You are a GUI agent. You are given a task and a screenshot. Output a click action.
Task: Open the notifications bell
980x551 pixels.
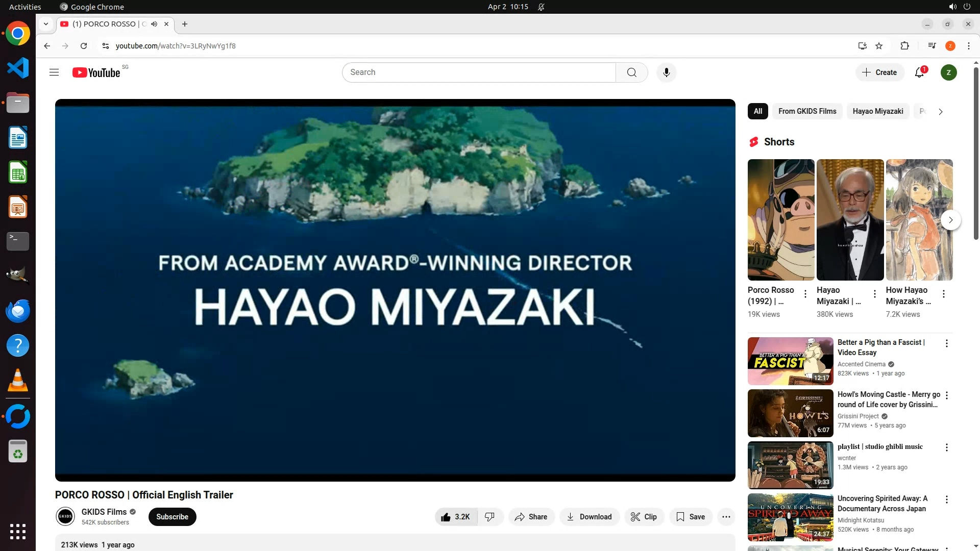[x=919, y=72]
